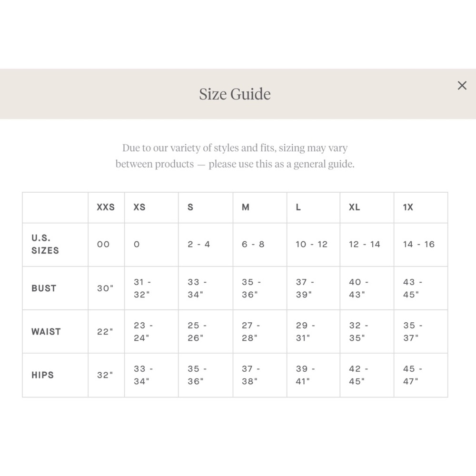Select the 00 U.S. size cell
The width and height of the screenshot is (476, 476).
point(103,244)
